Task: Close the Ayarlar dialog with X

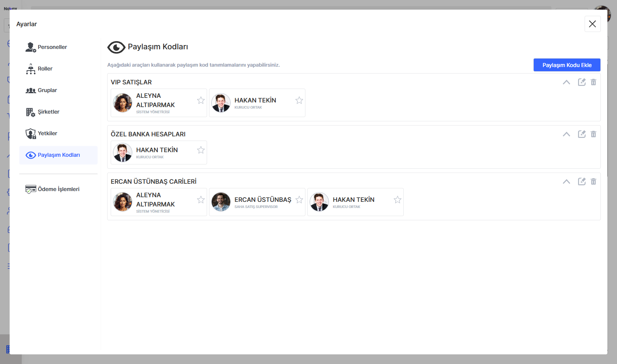Action: pos(592,24)
